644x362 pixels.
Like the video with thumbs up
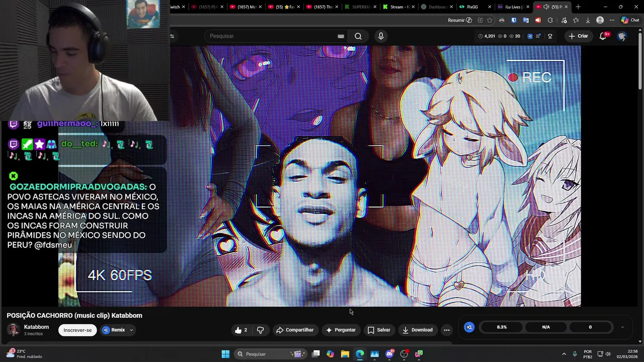coord(240,330)
